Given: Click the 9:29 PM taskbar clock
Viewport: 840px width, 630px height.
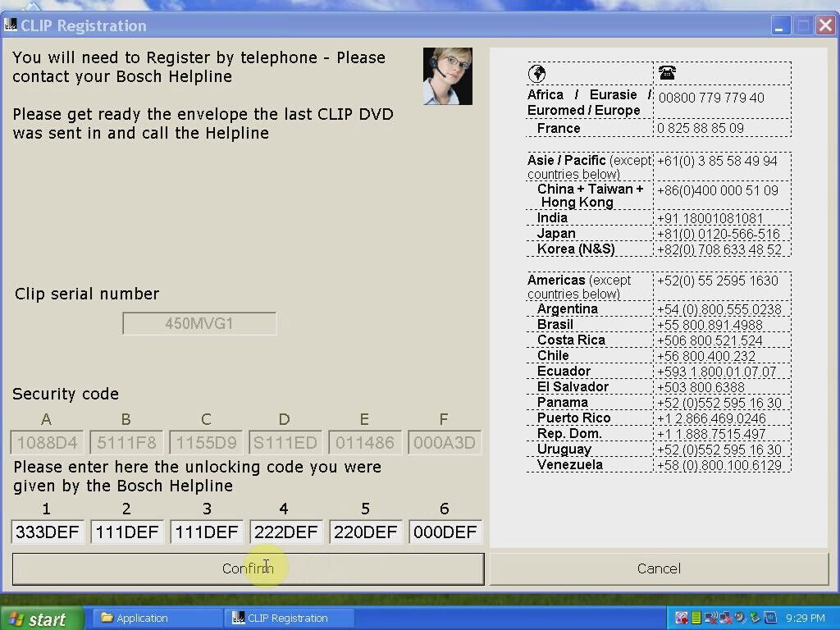Looking at the screenshot, I should (806, 619).
